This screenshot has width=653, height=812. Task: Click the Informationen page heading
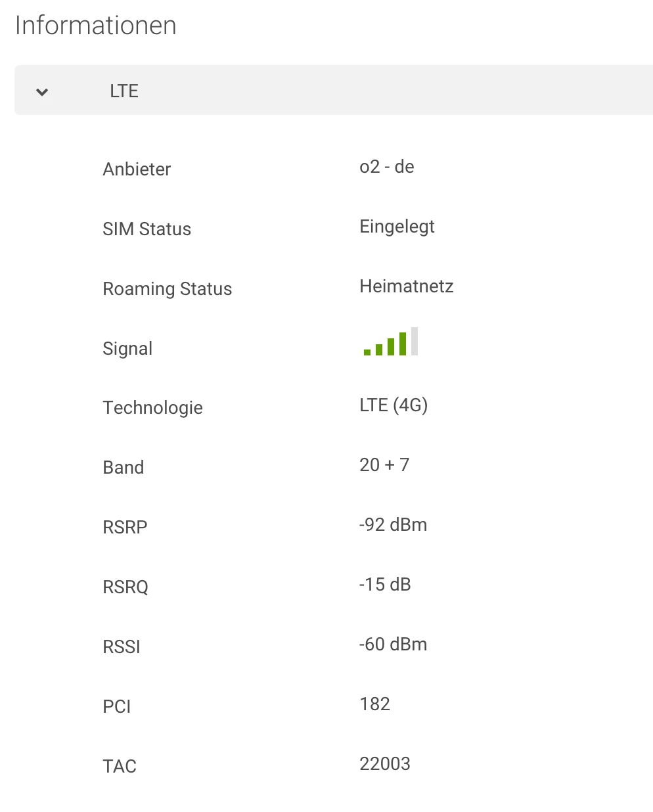96,26
